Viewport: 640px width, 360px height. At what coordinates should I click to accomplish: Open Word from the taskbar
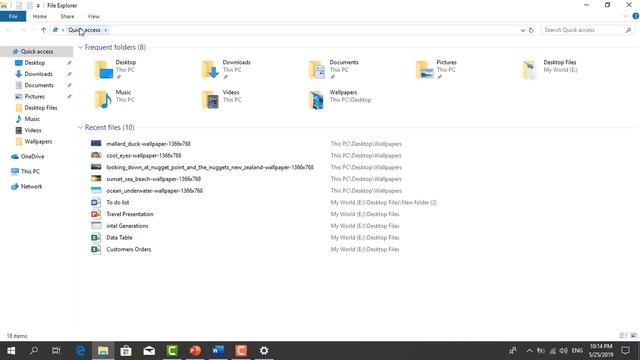coord(218,351)
